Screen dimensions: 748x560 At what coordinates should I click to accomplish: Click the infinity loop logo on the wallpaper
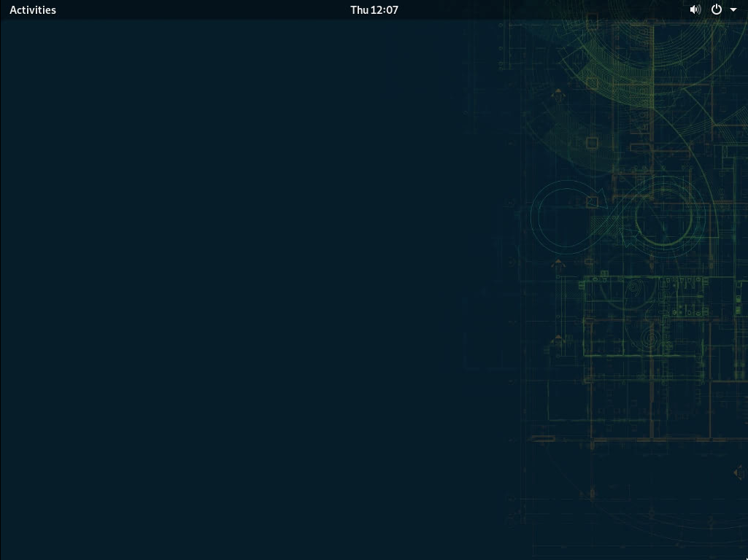pos(617,217)
